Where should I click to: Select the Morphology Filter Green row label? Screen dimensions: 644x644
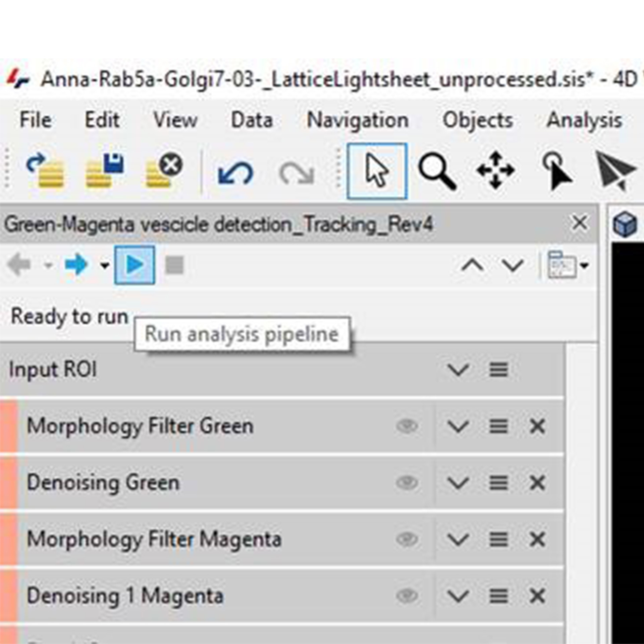140,427
